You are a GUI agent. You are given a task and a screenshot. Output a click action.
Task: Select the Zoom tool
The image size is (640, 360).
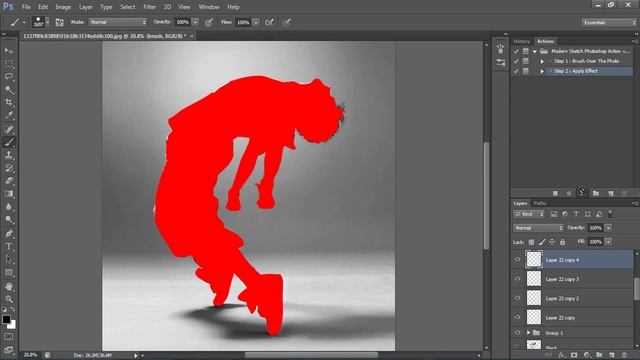pyautogui.click(x=9, y=299)
